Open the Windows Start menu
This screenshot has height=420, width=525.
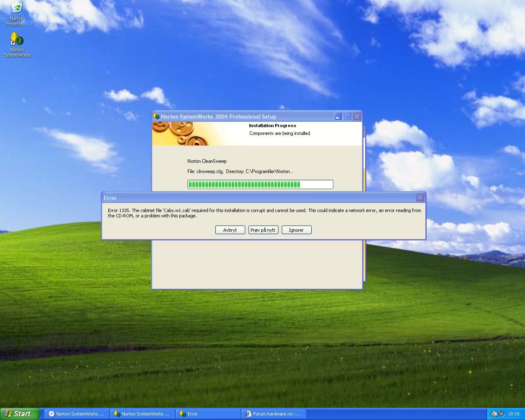[x=20, y=414]
